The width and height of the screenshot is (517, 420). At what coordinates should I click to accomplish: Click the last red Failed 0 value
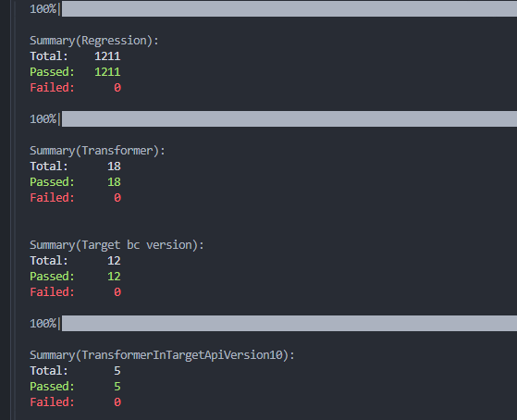click(117, 402)
